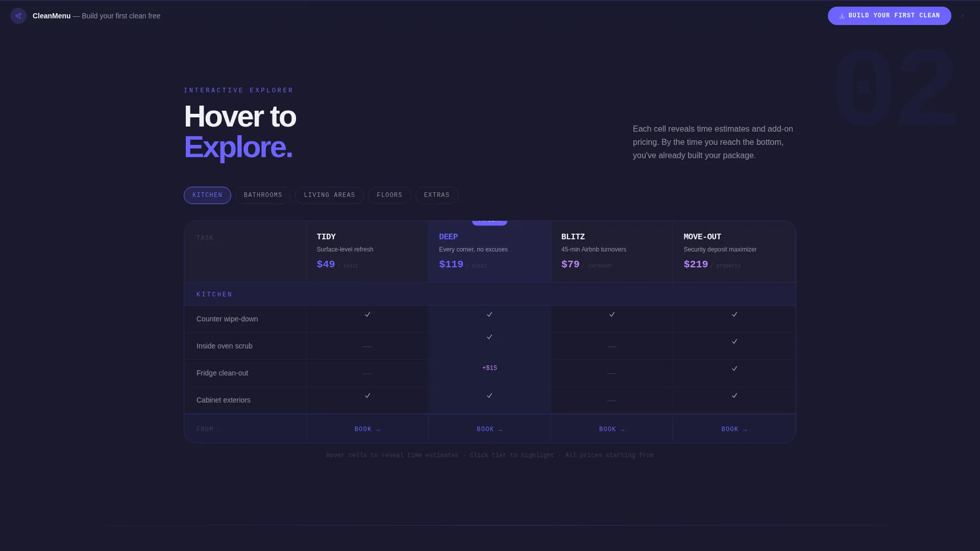Click the $119 Deep price
This screenshot has height=551, width=980.
tap(451, 265)
